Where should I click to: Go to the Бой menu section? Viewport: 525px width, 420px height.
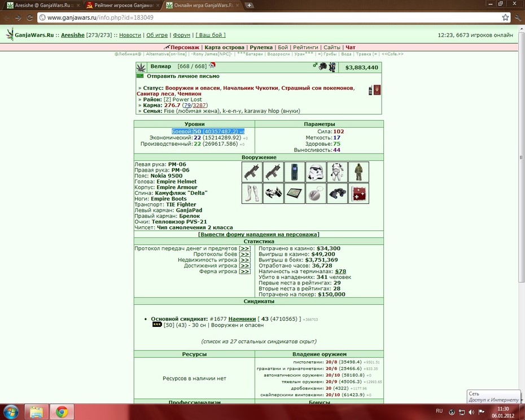click(283, 47)
